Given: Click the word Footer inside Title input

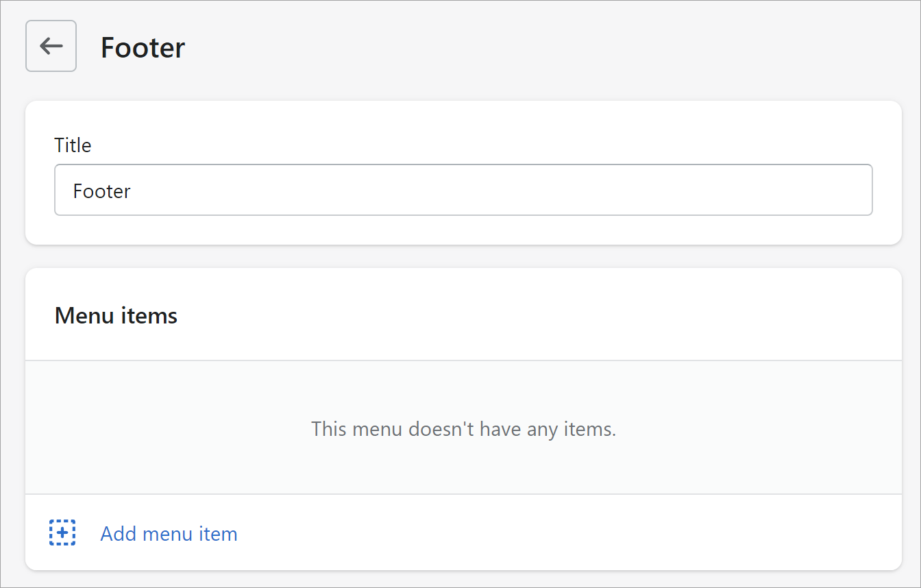Looking at the screenshot, I should pos(101,191).
